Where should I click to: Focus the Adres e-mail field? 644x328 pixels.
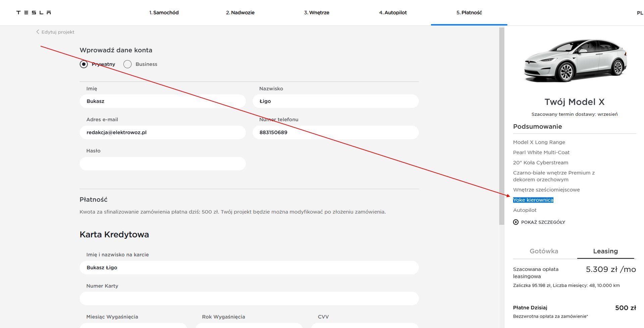coord(163,132)
